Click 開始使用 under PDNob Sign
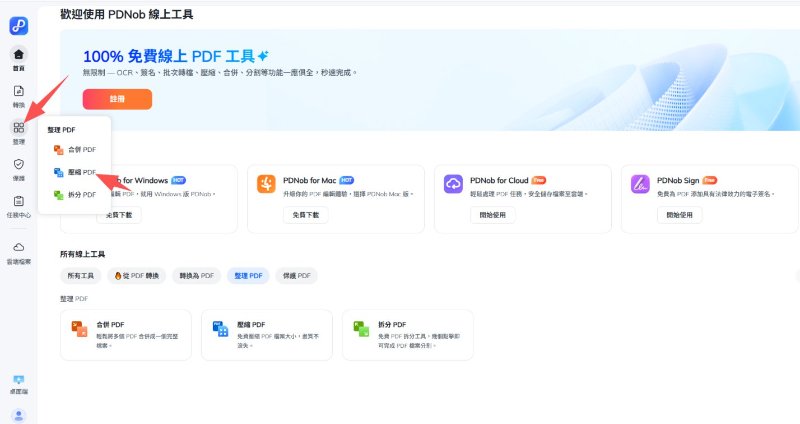Viewport: 800px width, 424px height. pos(679,215)
